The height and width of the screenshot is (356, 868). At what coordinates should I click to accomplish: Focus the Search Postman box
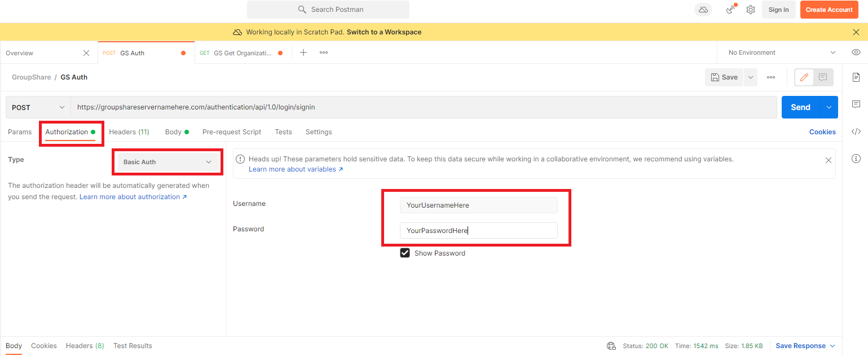(328, 10)
